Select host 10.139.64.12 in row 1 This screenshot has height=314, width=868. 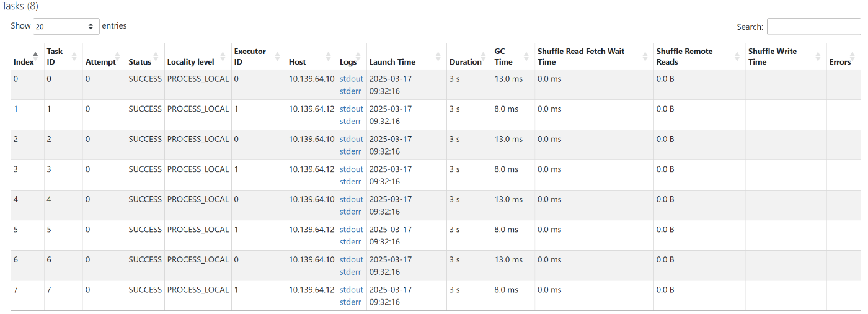312,109
